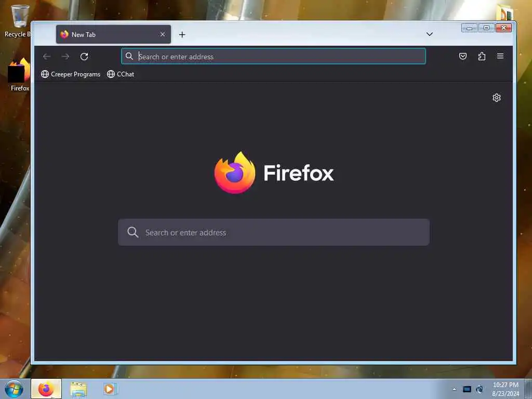Close the Firefox window
532x399 pixels.
503,28
